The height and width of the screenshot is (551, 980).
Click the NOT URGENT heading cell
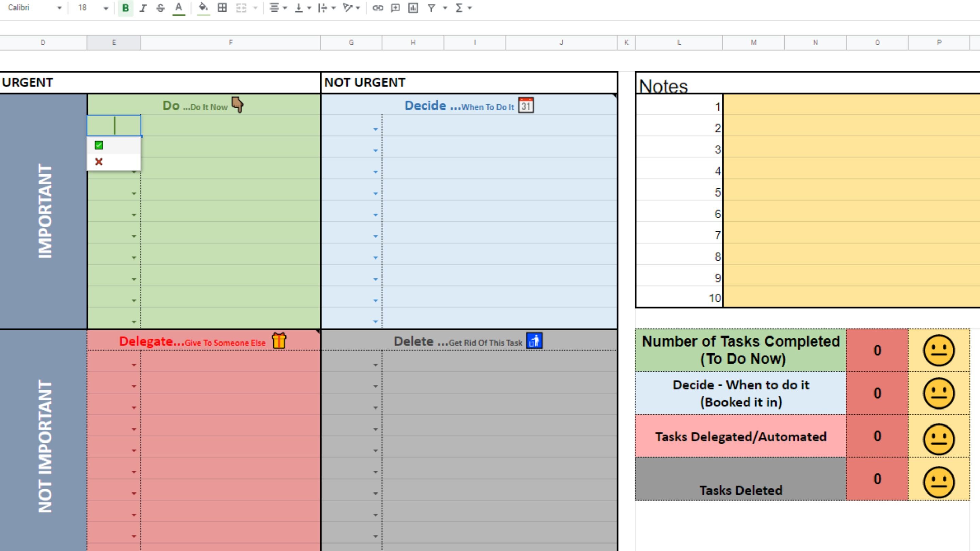[x=469, y=83]
